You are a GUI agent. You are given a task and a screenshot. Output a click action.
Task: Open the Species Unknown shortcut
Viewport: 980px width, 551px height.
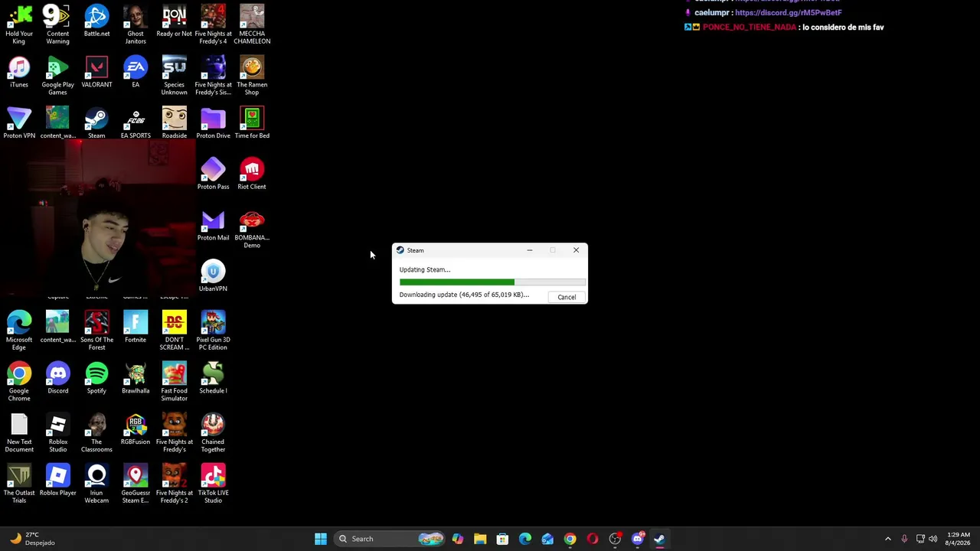coord(174,75)
